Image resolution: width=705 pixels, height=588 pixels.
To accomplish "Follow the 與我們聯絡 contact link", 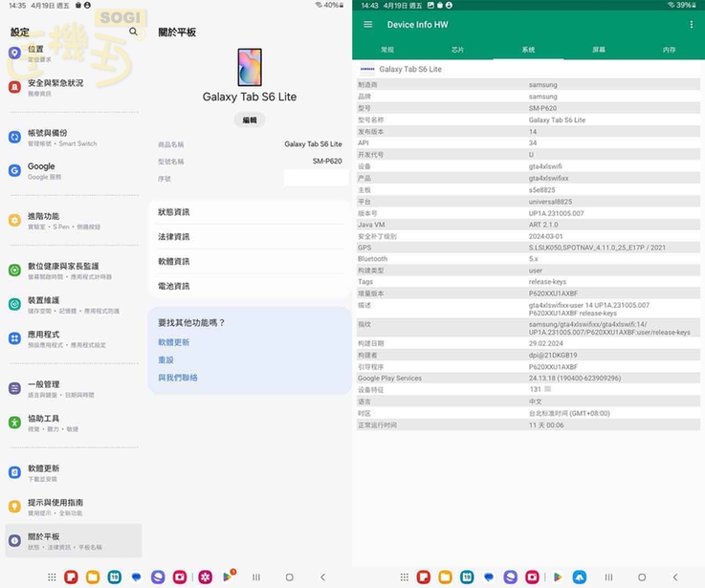I will (x=178, y=378).
